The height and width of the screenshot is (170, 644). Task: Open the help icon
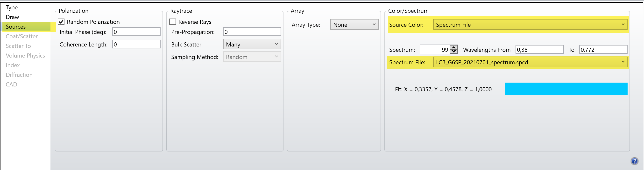[x=634, y=161]
